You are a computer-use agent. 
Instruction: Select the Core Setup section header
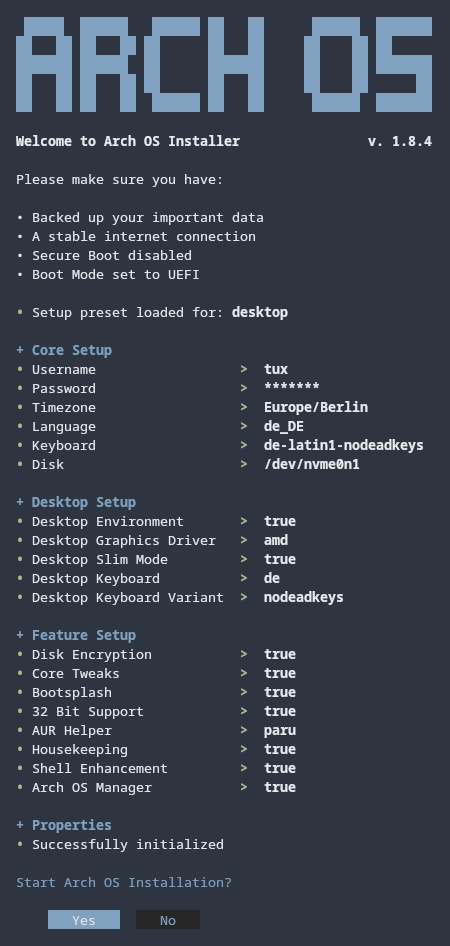(64, 350)
